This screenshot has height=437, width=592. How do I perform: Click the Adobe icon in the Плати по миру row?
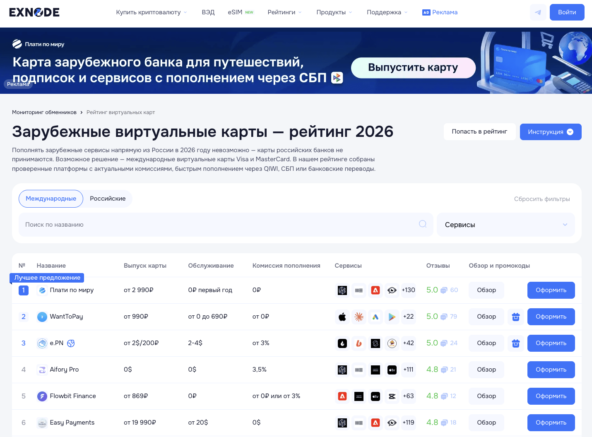pyautogui.click(x=375, y=290)
